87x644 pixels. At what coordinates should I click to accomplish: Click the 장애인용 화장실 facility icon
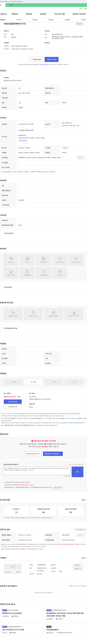click(54, 314)
